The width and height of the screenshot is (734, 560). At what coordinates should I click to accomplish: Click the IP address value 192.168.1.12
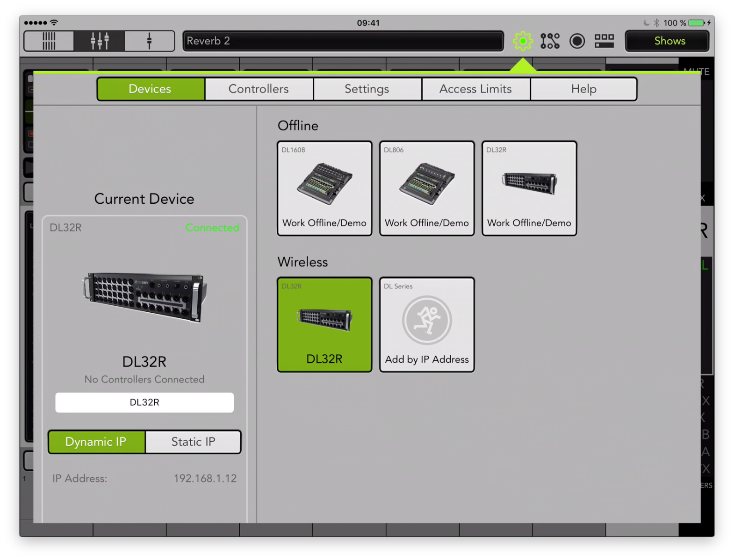coord(205,479)
